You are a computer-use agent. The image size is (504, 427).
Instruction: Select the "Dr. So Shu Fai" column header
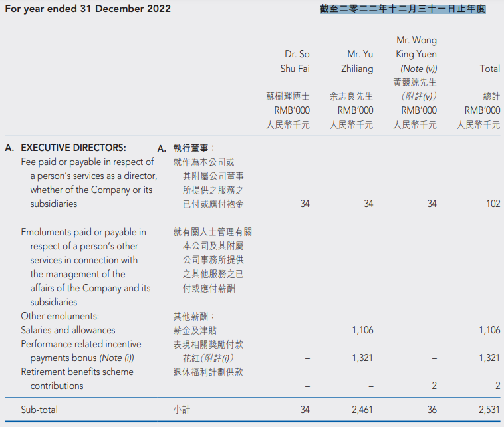[x=295, y=61]
